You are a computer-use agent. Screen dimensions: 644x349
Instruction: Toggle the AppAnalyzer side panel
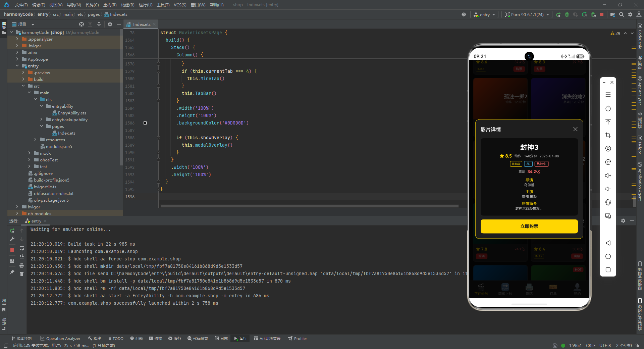click(x=640, y=90)
